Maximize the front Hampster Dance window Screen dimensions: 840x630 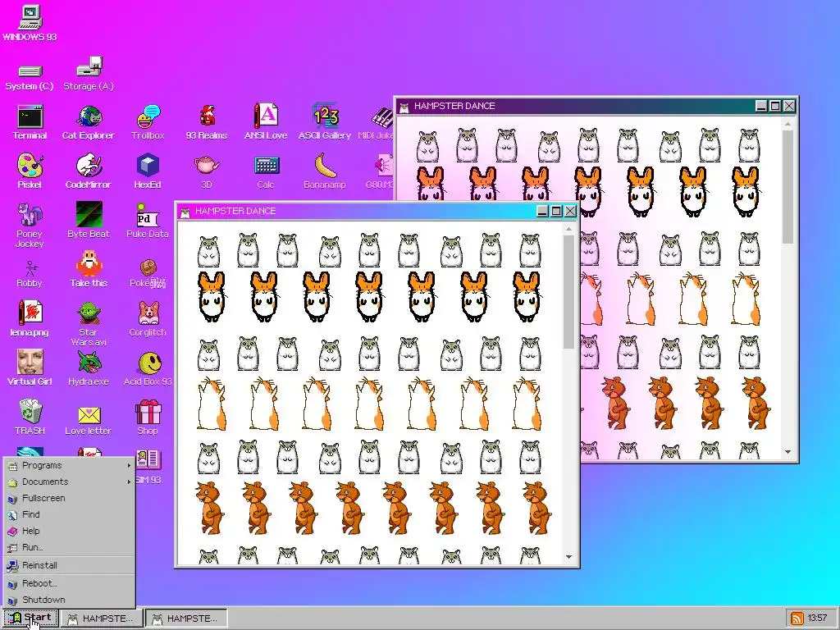coord(556,211)
